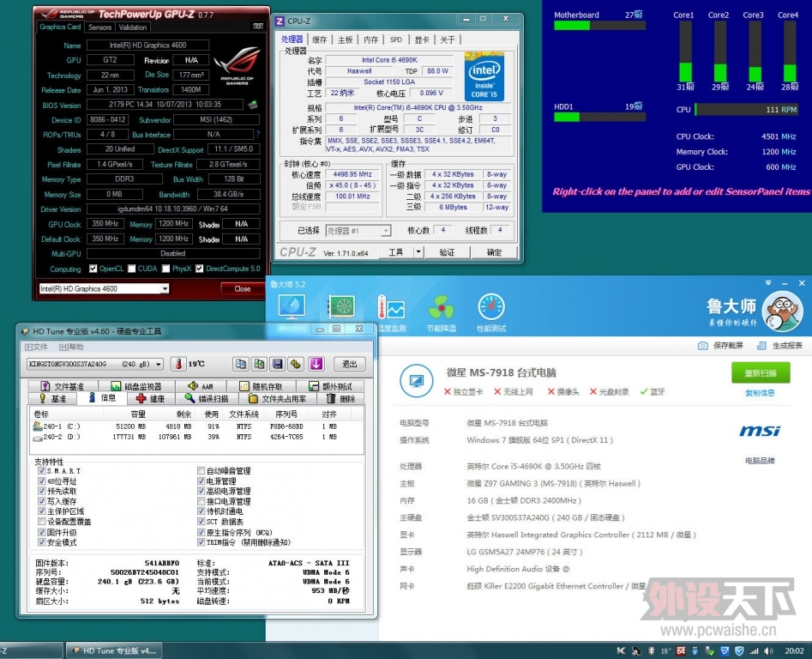Screen dimensions: 812x659
Task: Open Ludashi hardware detection circuit board icon
Action: coord(341,306)
